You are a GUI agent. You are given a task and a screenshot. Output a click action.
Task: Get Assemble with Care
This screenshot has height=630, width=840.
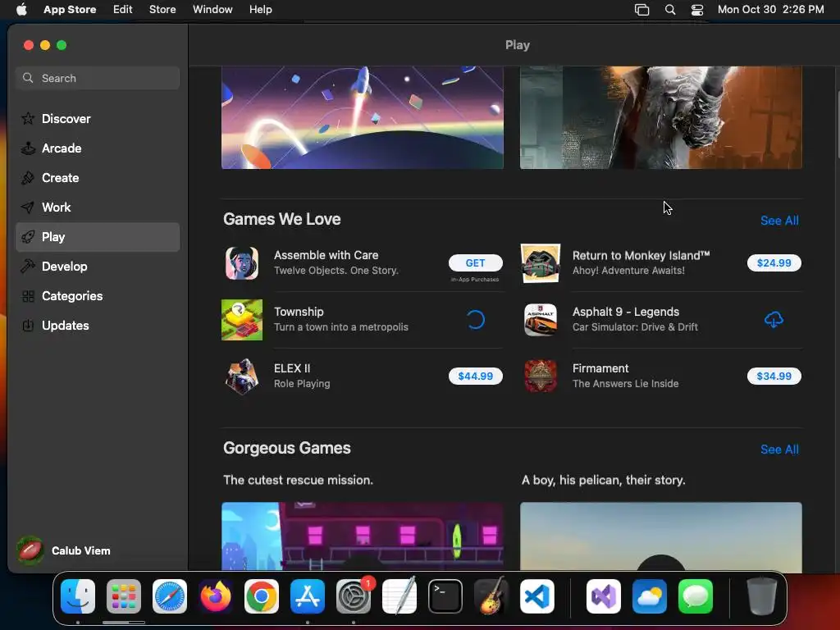click(475, 263)
